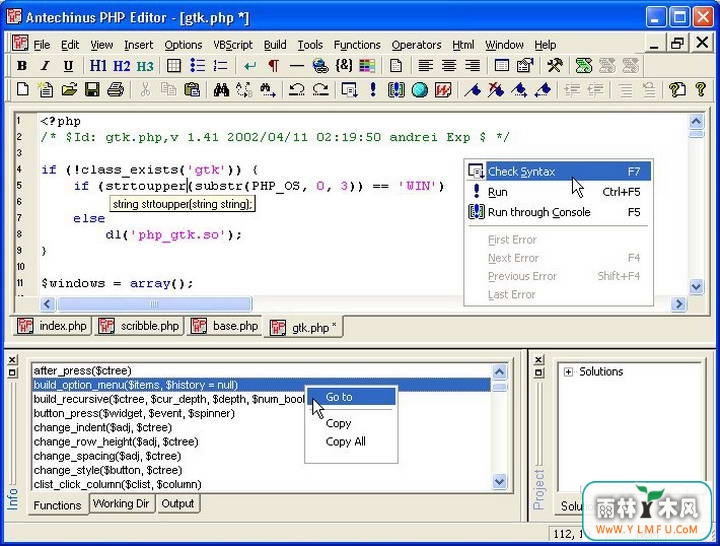Align text center
Screen dimensions: 720x546
pyautogui.click(x=449, y=66)
